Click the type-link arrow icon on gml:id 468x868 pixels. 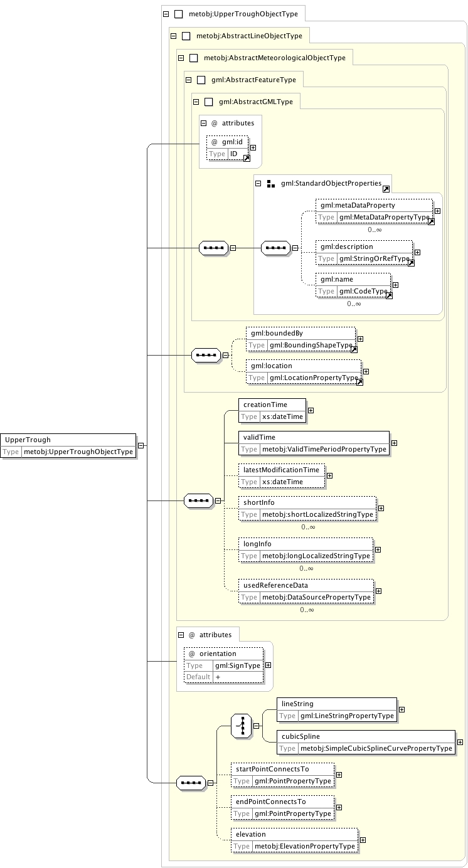pyautogui.click(x=247, y=159)
